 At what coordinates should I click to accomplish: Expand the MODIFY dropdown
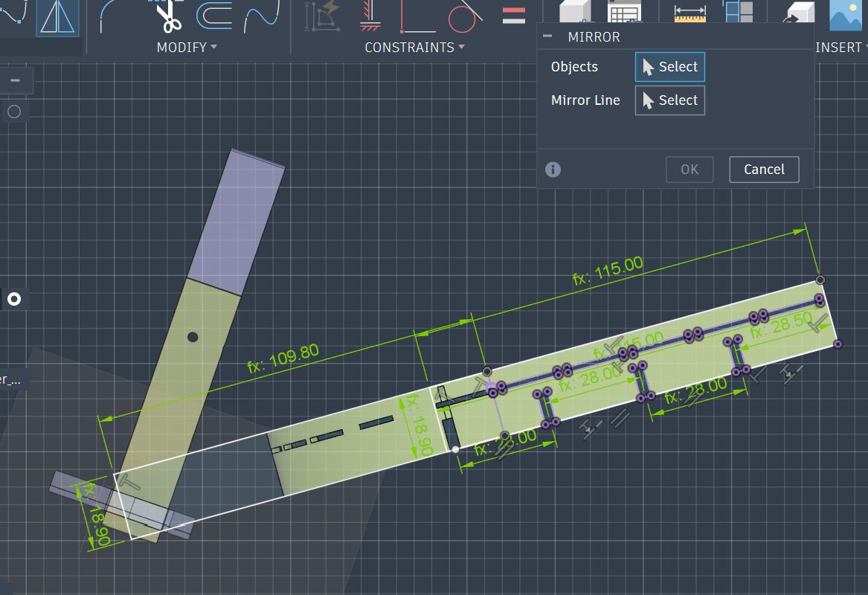coord(187,48)
